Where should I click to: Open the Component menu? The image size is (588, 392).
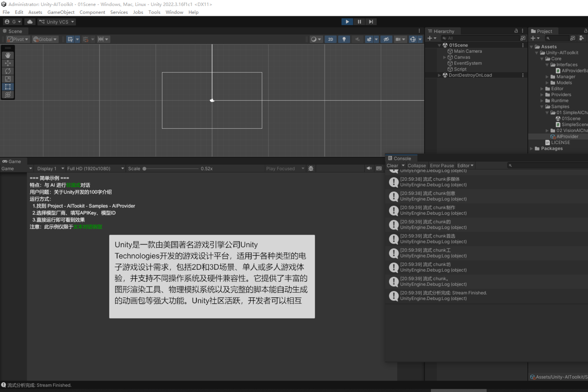(92, 12)
